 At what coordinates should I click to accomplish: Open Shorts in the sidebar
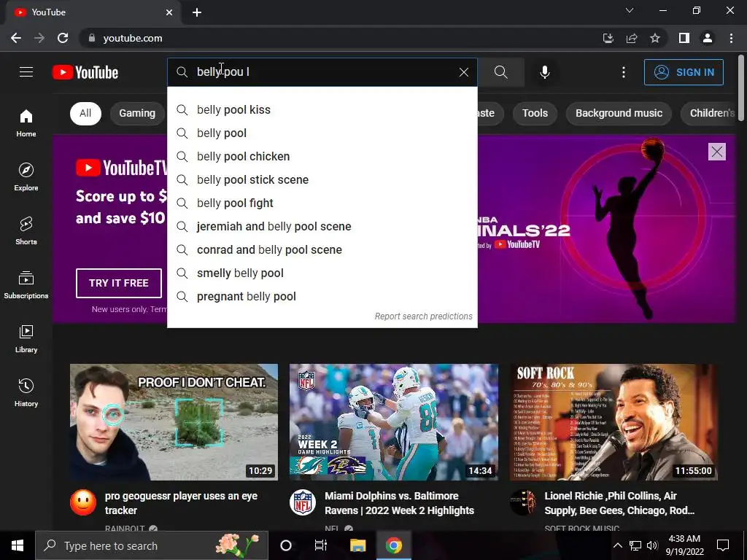[26, 231]
